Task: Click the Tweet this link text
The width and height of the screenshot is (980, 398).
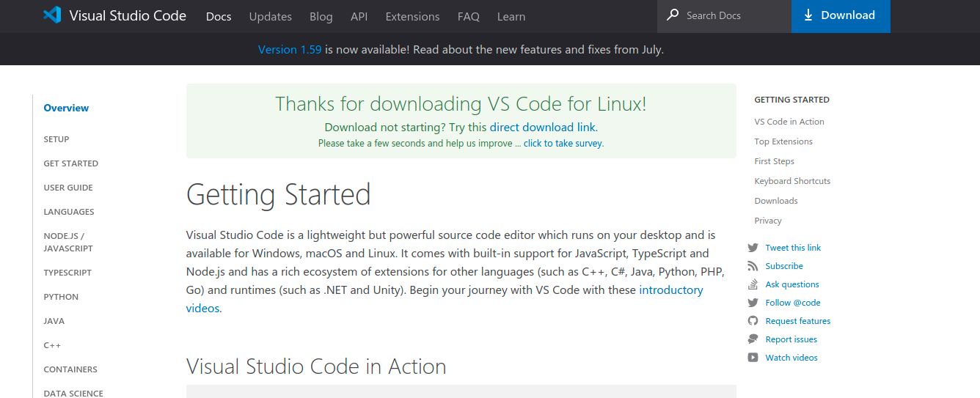Action: coord(793,248)
